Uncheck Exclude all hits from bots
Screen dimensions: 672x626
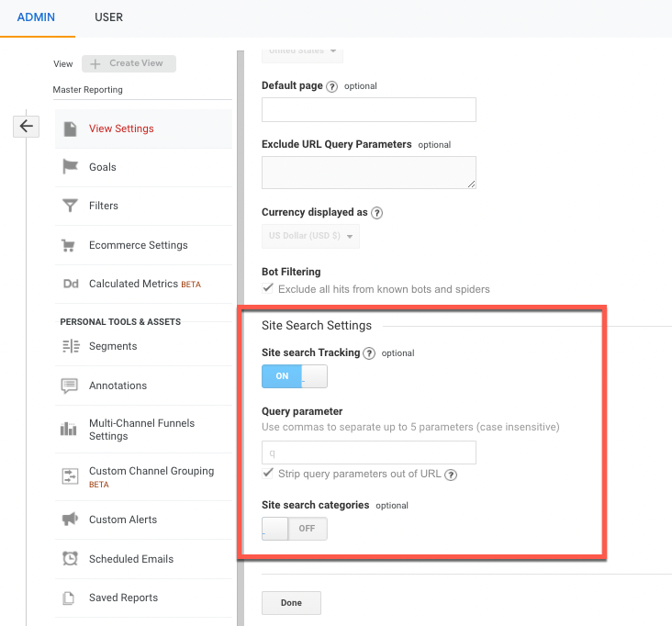[268, 288]
